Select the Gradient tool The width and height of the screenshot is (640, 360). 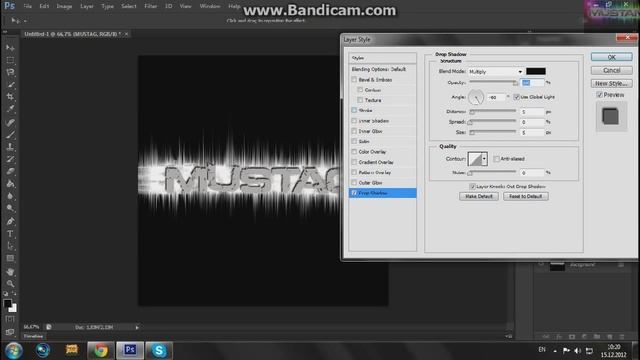pyautogui.click(x=10, y=183)
